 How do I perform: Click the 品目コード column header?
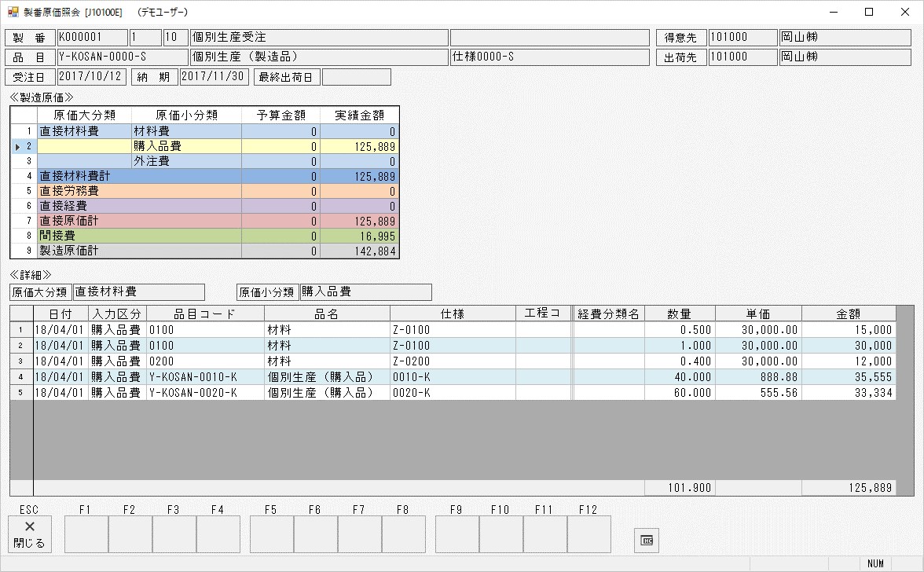coord(205,313)
